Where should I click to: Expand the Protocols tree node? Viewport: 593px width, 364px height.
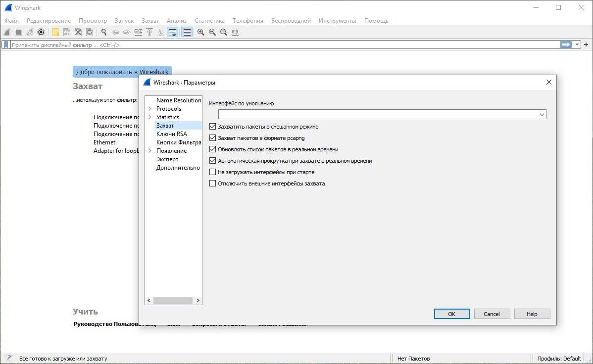pos(150,108)
